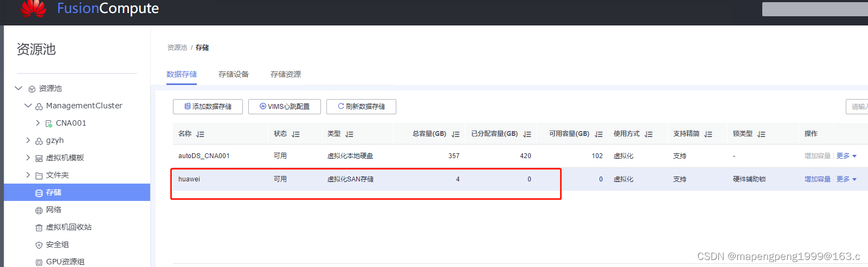Expand the gzyh cluster node
The height and width of the screenshot is (267, 868).
(28, 140)
